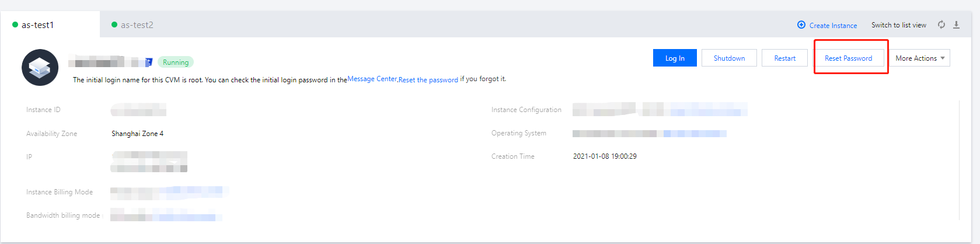Screen dimensions: 980x244
Task: Switch to the as-test1 tab
Action: coord(38,25)
